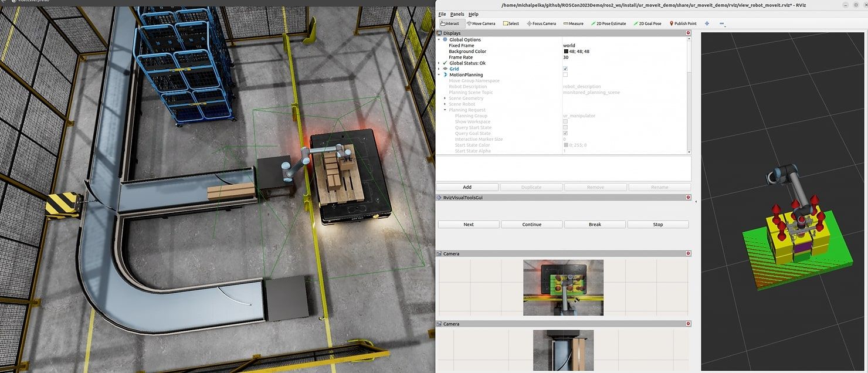Click the Global Status checkmark icon
Viewport: 868px width, 373px height.
coord(445,63)
